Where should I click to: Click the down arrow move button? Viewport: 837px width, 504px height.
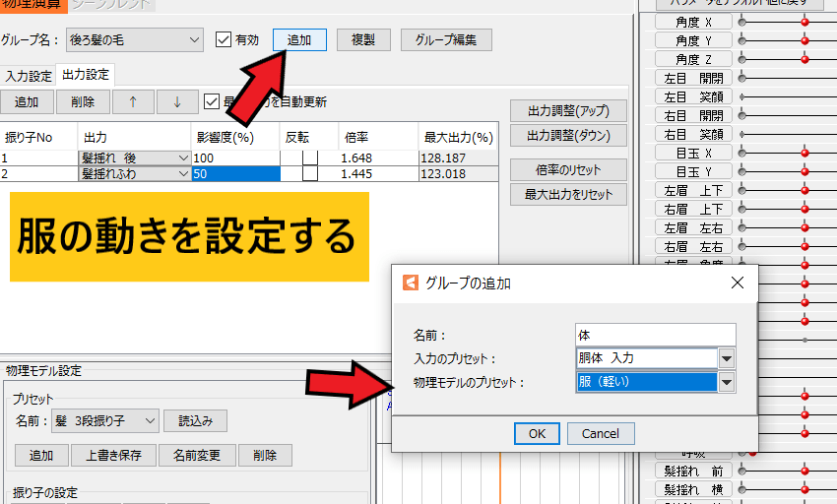(x=177, y=101)
